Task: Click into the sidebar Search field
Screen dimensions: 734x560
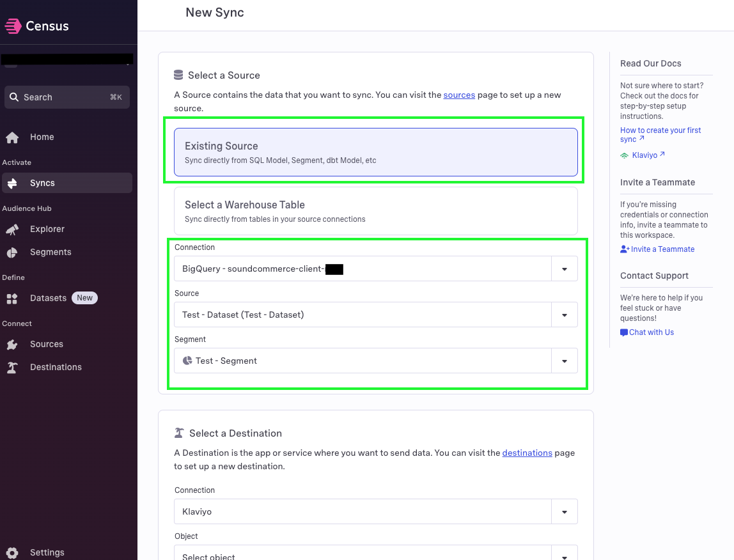Action: (67, 97)
